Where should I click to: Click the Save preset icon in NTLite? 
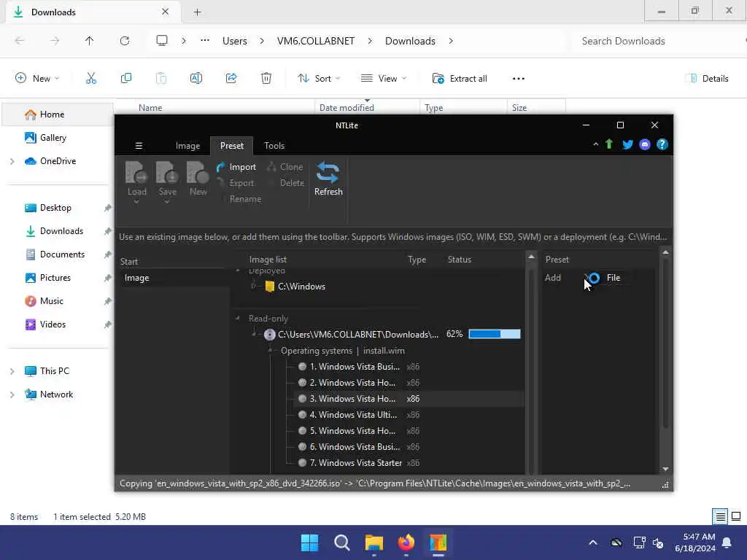(x=167, y=173)
